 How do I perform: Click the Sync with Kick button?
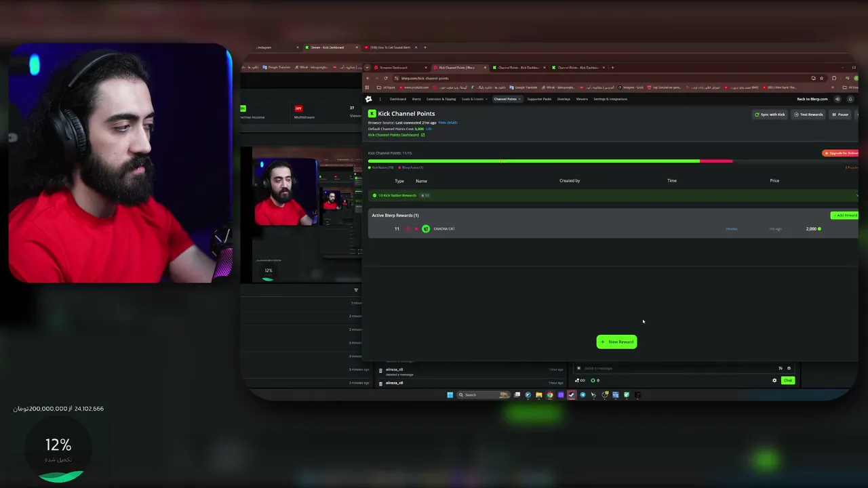click(770, 115)
